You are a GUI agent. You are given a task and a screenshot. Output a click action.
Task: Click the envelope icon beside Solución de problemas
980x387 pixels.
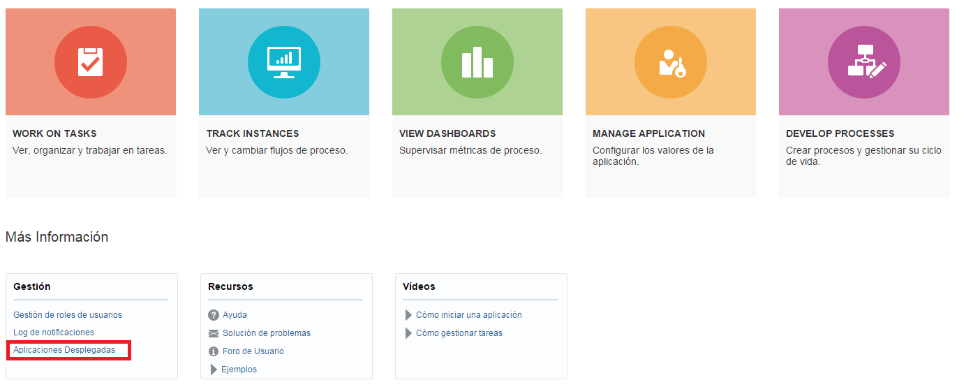click(214, 333)
